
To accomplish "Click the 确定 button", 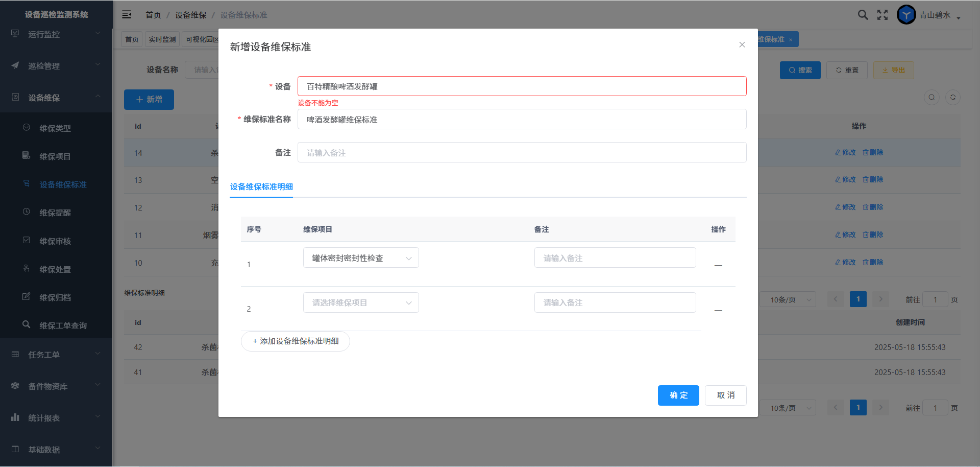I will pyautogui.click(x=678, y=395).
